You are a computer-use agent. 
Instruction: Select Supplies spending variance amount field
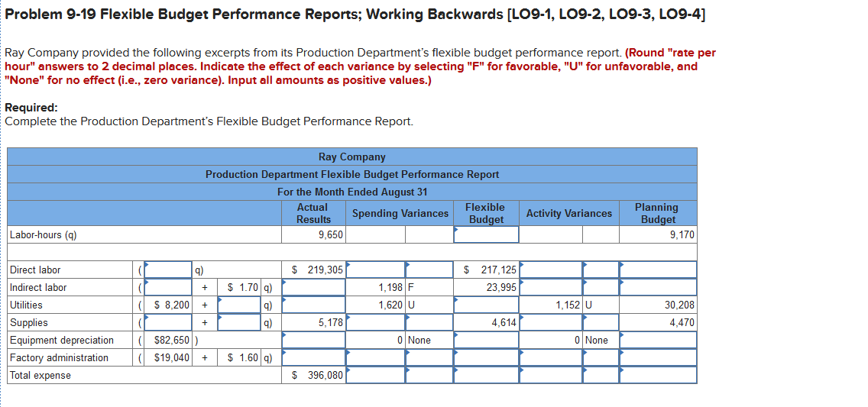[x=376, y=322]
